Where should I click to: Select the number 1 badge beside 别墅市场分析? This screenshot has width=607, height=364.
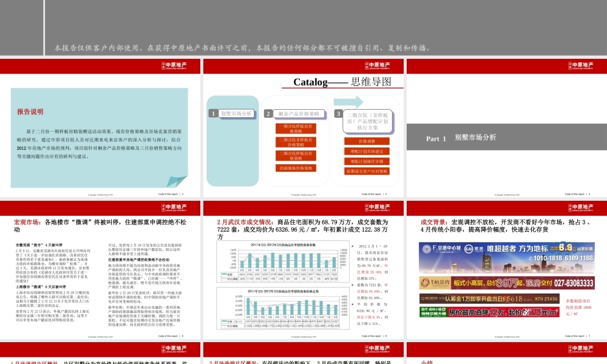[x=213, y=113]
